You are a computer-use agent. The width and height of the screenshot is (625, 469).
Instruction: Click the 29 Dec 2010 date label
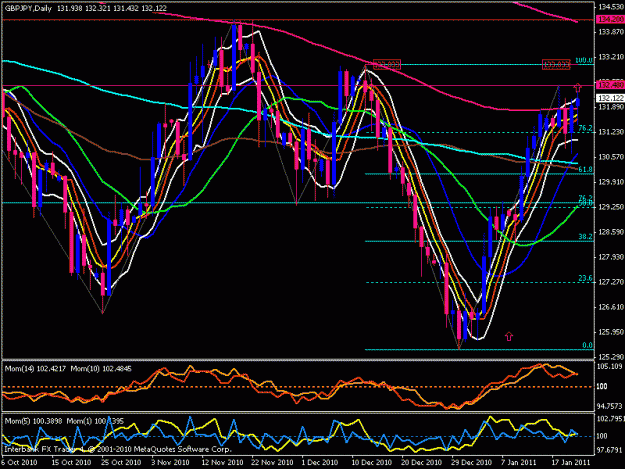(x=471, y=463)
